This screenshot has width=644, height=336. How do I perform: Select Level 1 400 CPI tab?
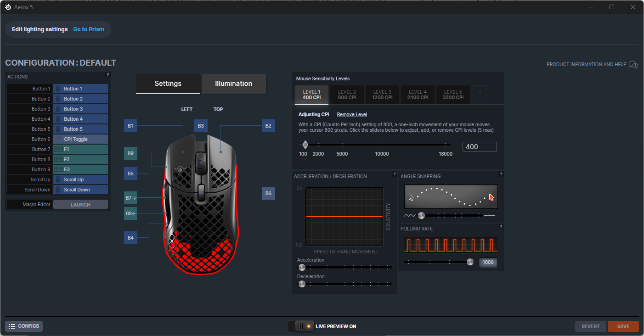(x=311, y=95)
